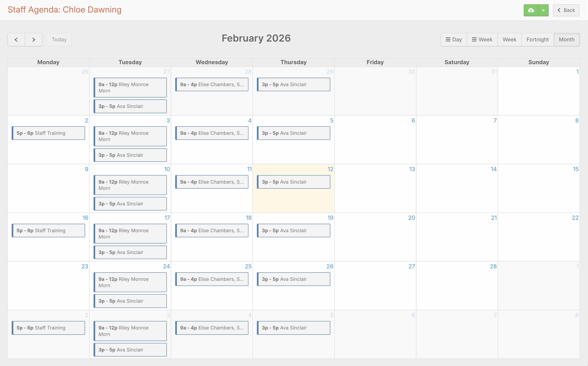588x366 pixels.
Task: Open Staff Training event on February 16
Action: tap(48, 230)
